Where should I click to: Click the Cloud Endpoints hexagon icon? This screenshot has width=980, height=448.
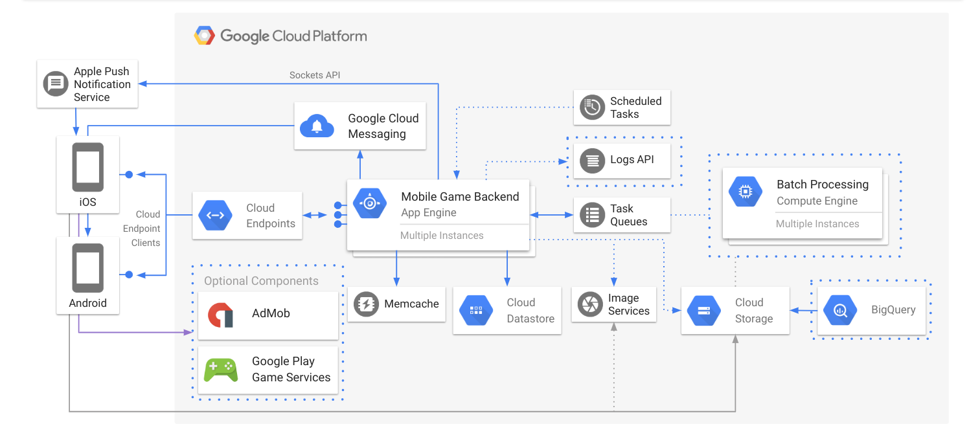[x=217, y=215]
